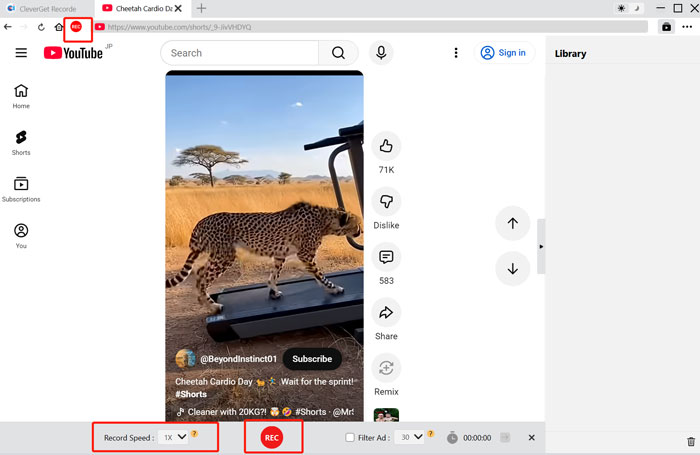This screenshot has height=455, width=700.
Task: Close the recording toolbar with X
Action: point(531,438)
